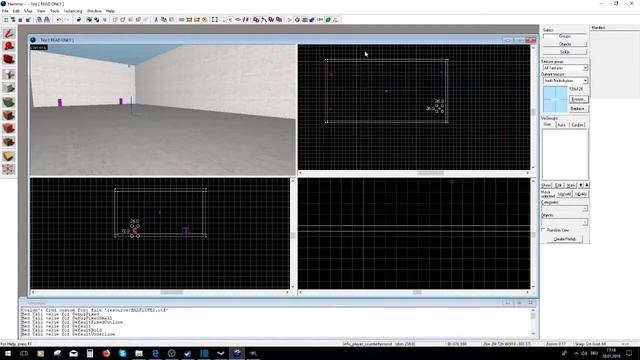Click the Create Prefab button
The width and height of the screenshot is (640, 360).
(x=565, y=239)
